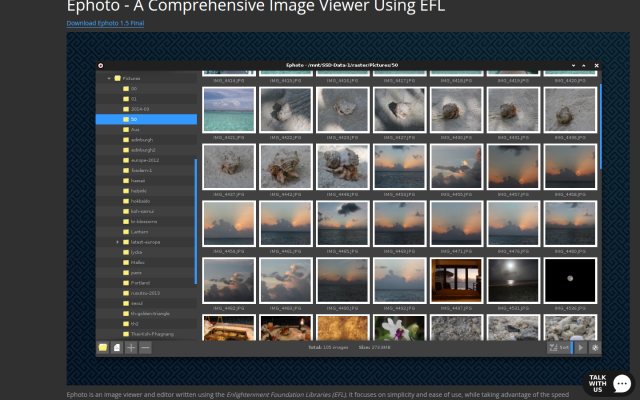Screen dimensions: 640x400
Task: Select the golden texture thumbnail
Action: click(x=342, y=328)
